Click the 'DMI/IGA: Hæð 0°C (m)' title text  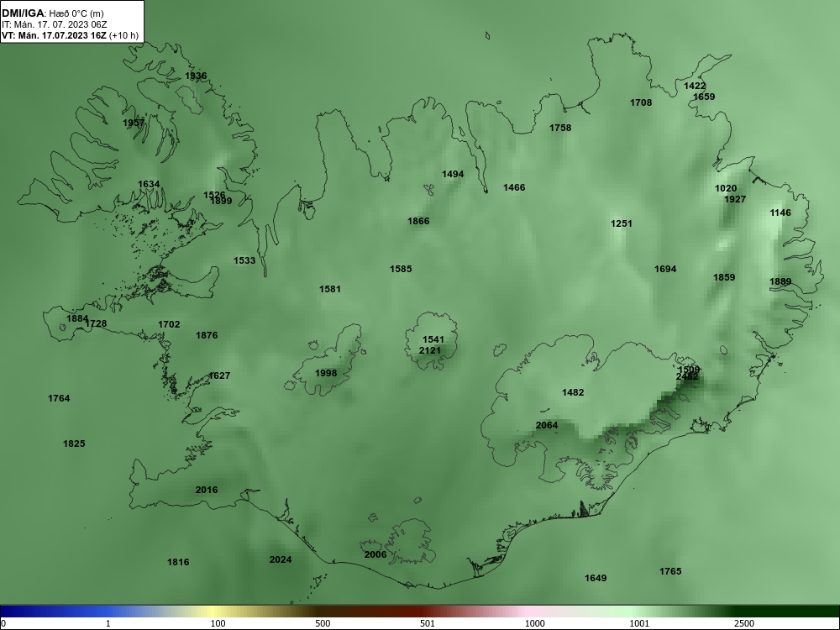(x=52, y=13)
